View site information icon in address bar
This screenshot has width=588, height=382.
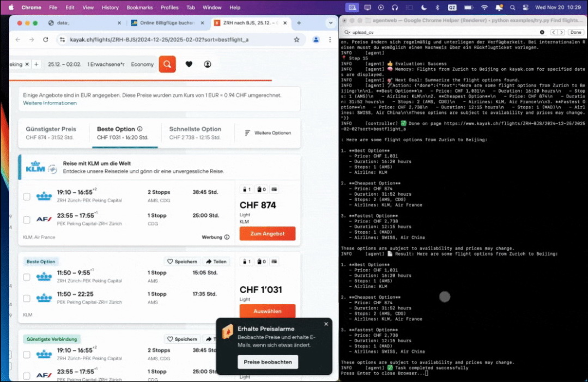click(x=62, y=39)
